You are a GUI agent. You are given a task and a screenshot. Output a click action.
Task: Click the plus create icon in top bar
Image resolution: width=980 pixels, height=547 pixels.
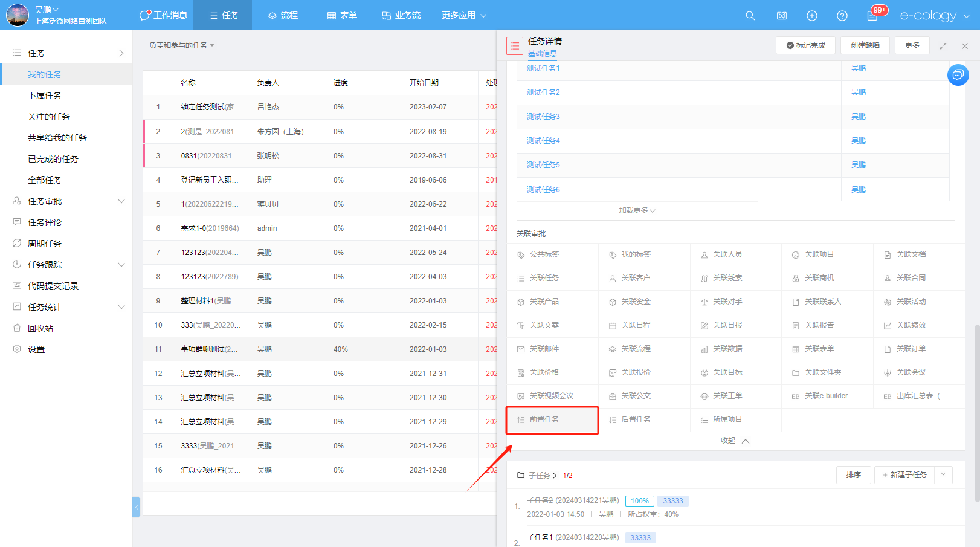811,16
